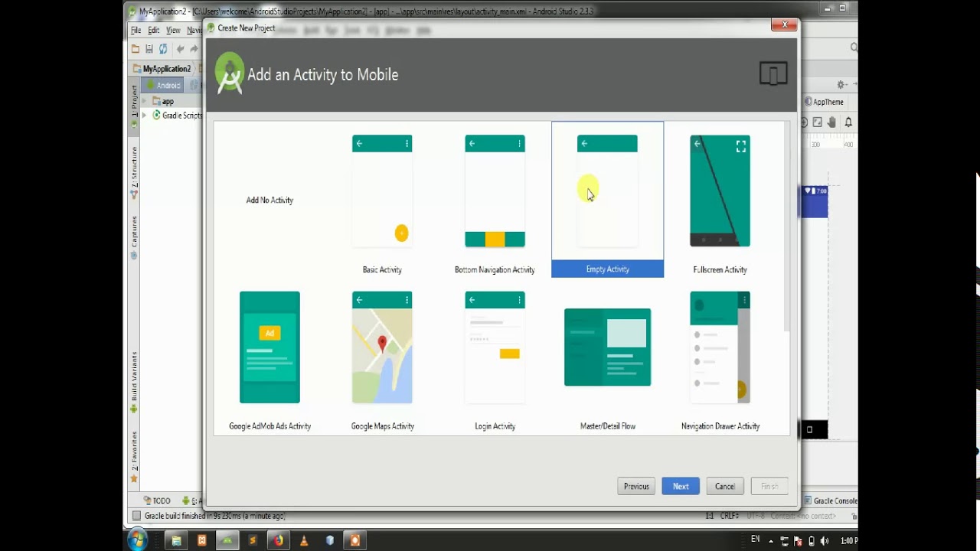Open the Android Studio taskbar icon
This screenshot has height=551, width=980.
227,540
